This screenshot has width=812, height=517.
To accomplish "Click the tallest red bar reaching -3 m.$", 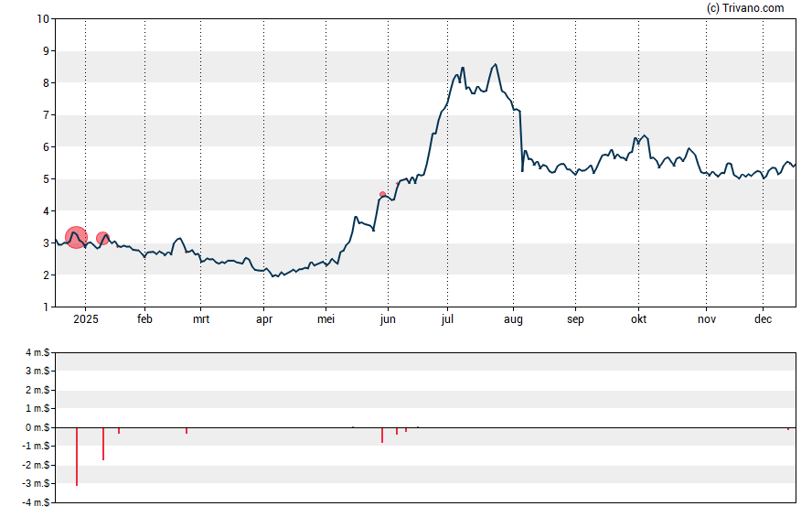I will [76, 456].
